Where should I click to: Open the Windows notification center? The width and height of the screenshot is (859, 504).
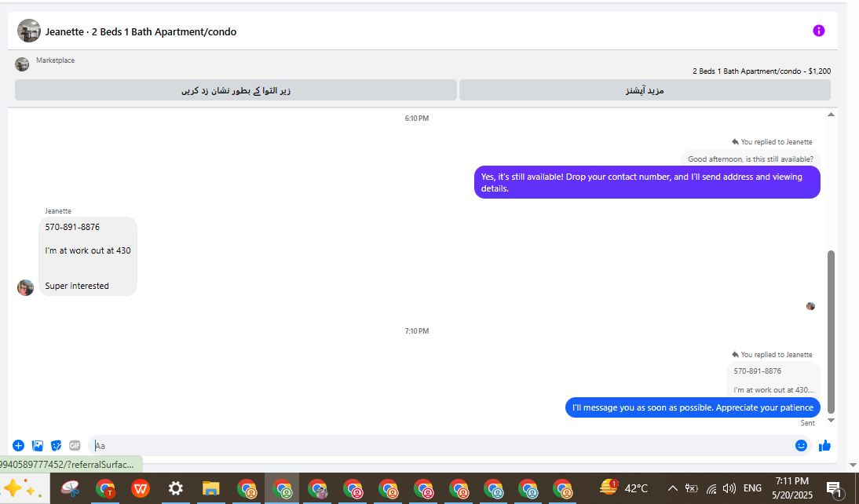pos(834,488)
